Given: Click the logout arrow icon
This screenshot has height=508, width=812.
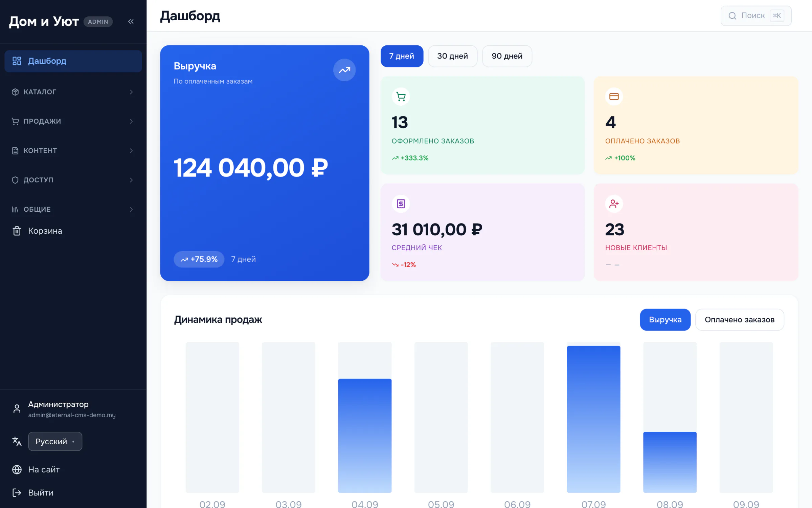Looking at the screenshot, I should click(x=17, y=492).
